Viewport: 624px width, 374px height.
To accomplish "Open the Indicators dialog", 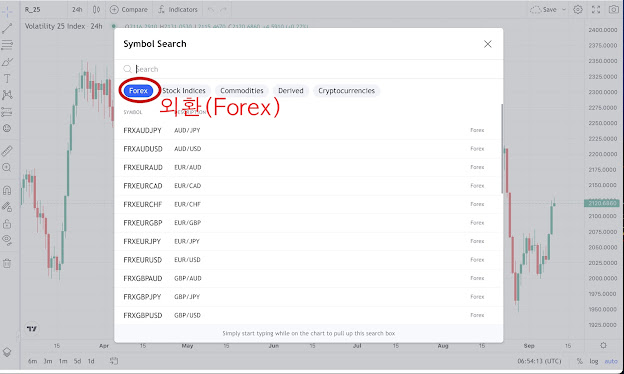I will pos(177,10).
